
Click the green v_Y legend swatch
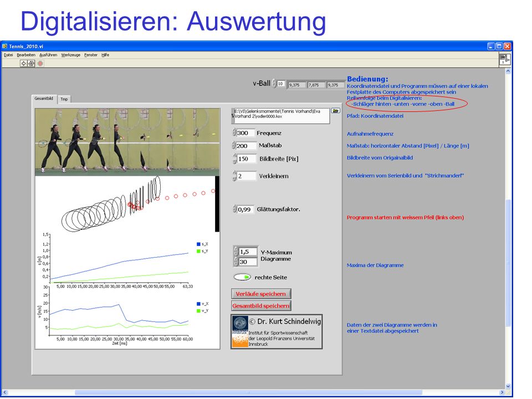tap(198, 311)
